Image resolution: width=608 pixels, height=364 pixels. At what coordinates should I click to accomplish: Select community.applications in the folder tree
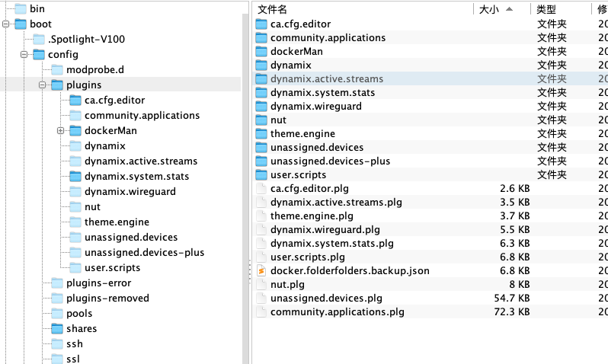[142, 116]
